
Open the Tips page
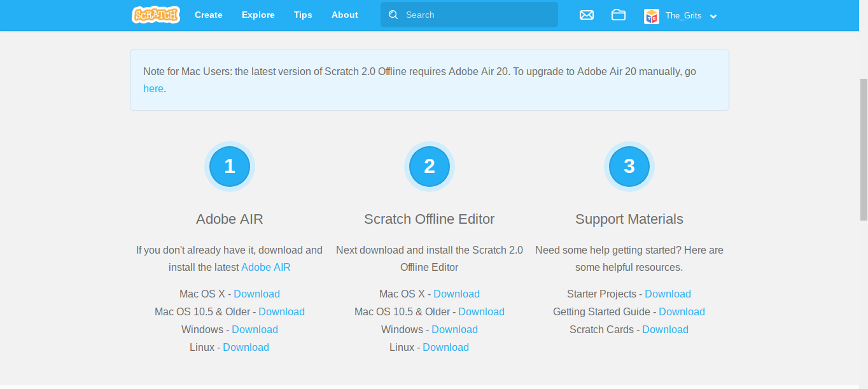coord(303,15)
